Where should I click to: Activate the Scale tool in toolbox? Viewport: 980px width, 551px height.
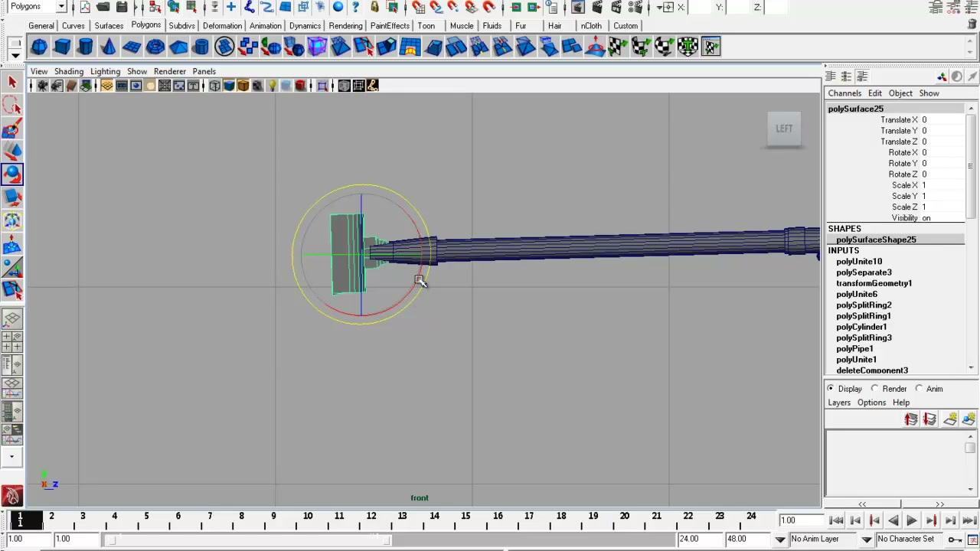point(12,197)
